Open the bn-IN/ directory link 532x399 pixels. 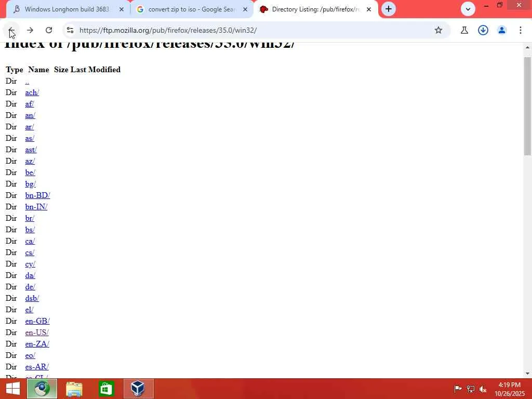[x=36, y=207]
